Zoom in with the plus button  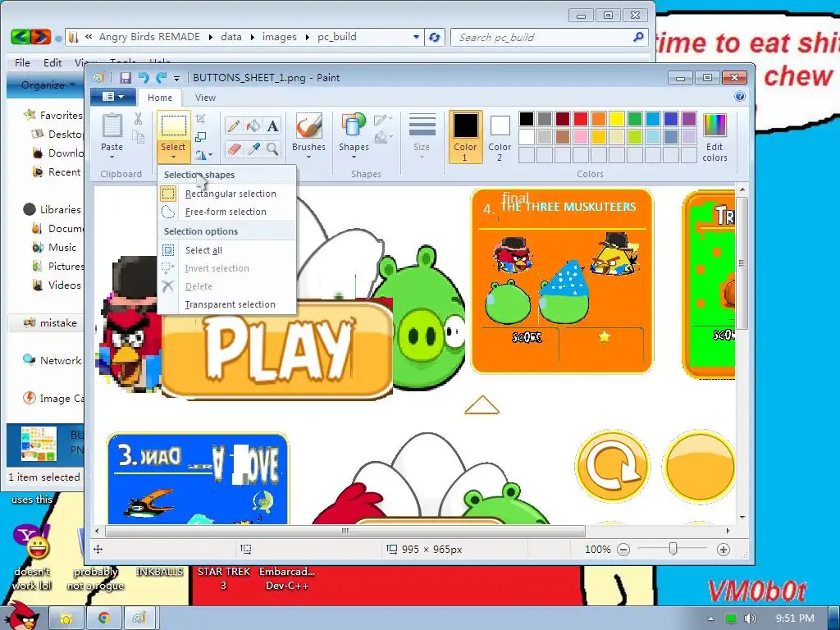[724, 549]
